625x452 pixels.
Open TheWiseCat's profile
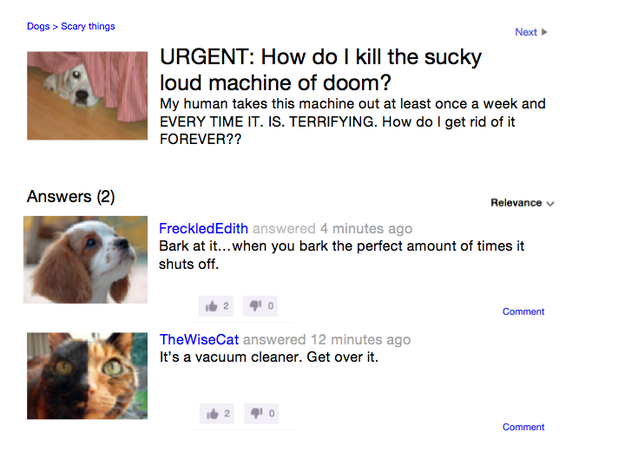[199, 339]
